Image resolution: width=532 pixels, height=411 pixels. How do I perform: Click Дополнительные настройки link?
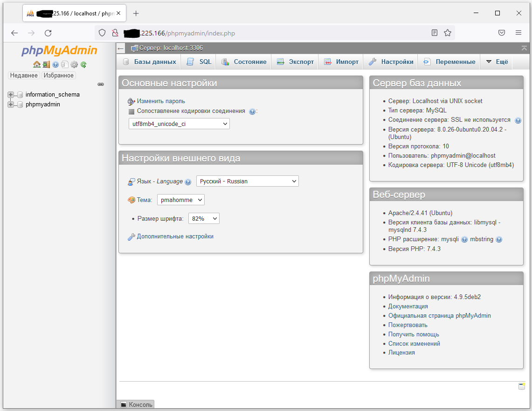pyautogui.click(x=175, y=237)
